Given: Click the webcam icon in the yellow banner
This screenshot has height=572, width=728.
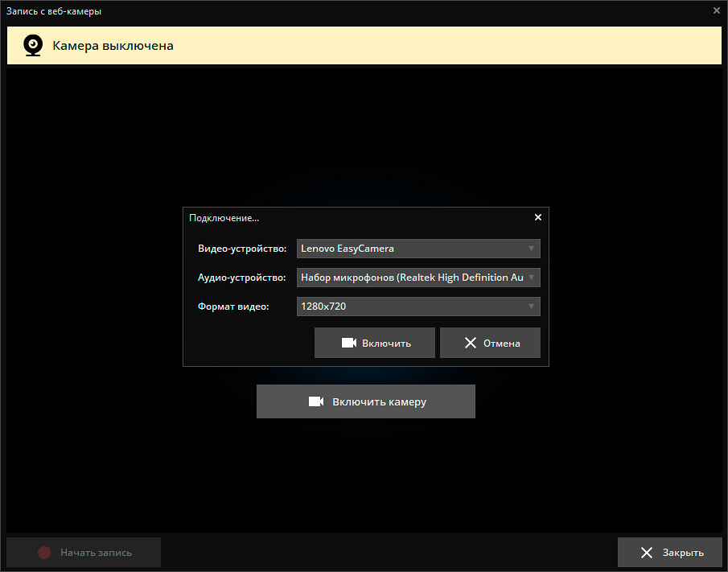Looking at the screenshot, I should [x=33, y=46].
